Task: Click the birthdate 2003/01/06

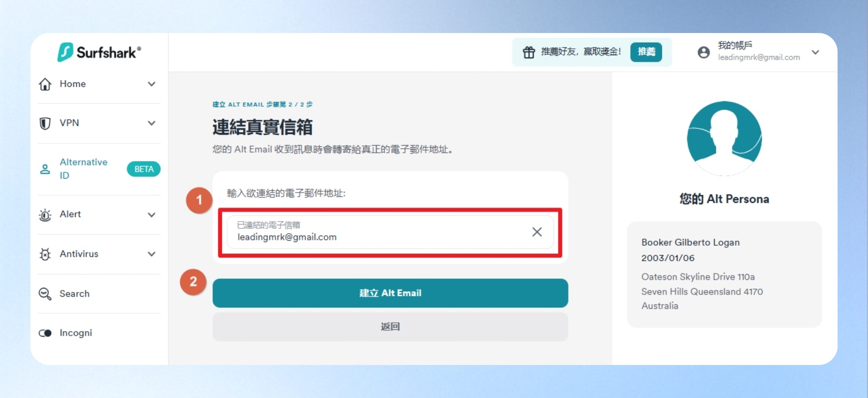Action: point(668,258)
